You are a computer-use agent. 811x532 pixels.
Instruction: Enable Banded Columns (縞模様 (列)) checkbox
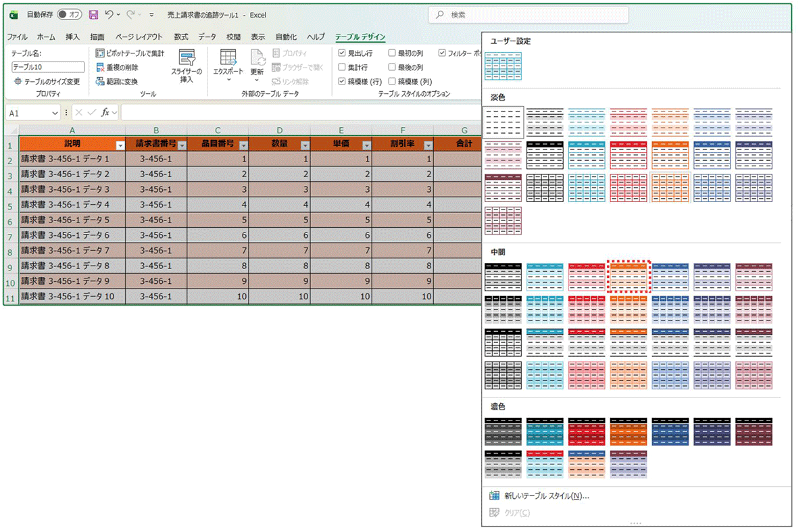coord(392,82)
